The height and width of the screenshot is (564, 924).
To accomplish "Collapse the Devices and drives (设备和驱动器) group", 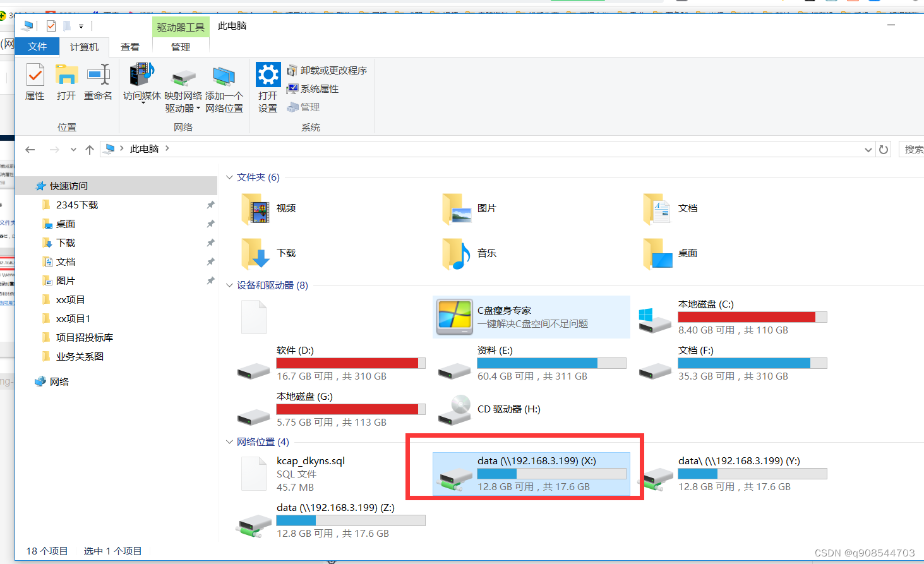I will point(229,285).
